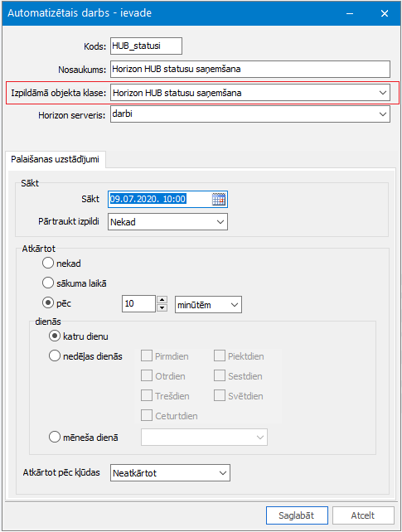
Task: Click the Saglabāt button
Action: 297,515
